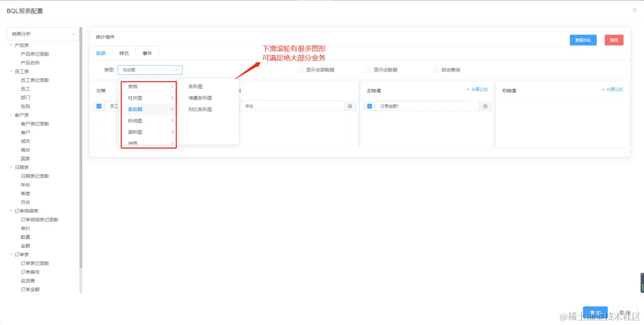Select 产品表记录数 in the tree
The width and height of the screenshot is (644, 325).
(35, 54)
